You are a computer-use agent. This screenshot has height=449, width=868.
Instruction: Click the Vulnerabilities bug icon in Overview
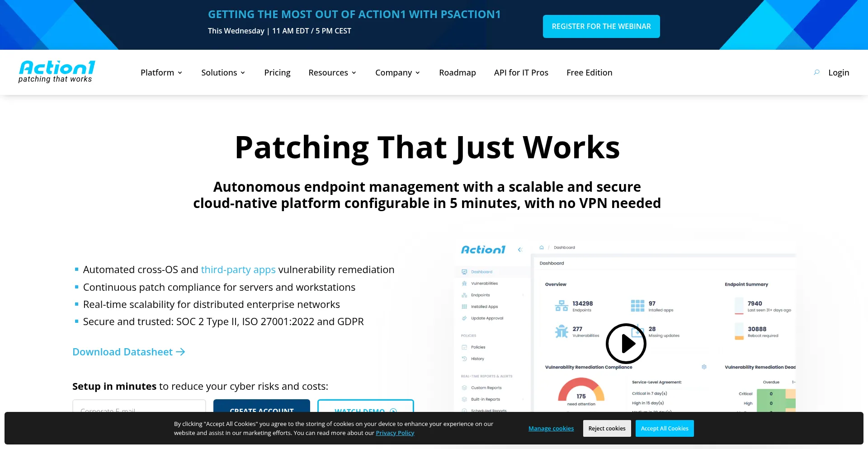561,331
